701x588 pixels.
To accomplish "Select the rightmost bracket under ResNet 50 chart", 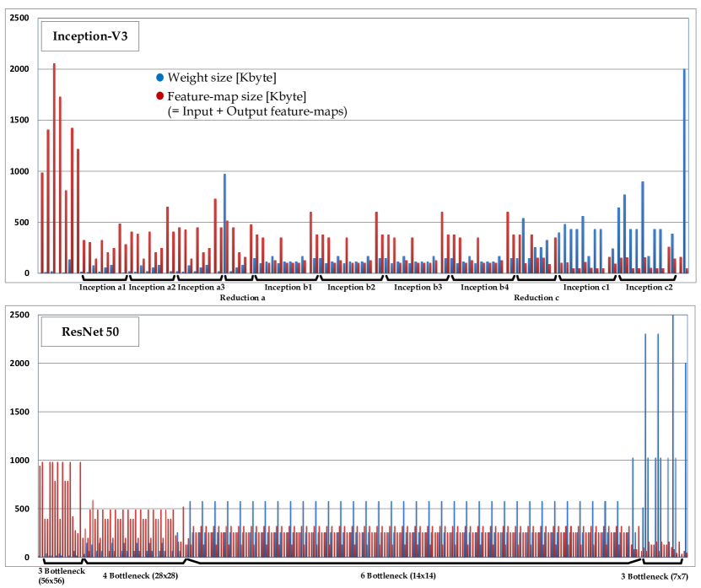I will [x=662, y=564].
